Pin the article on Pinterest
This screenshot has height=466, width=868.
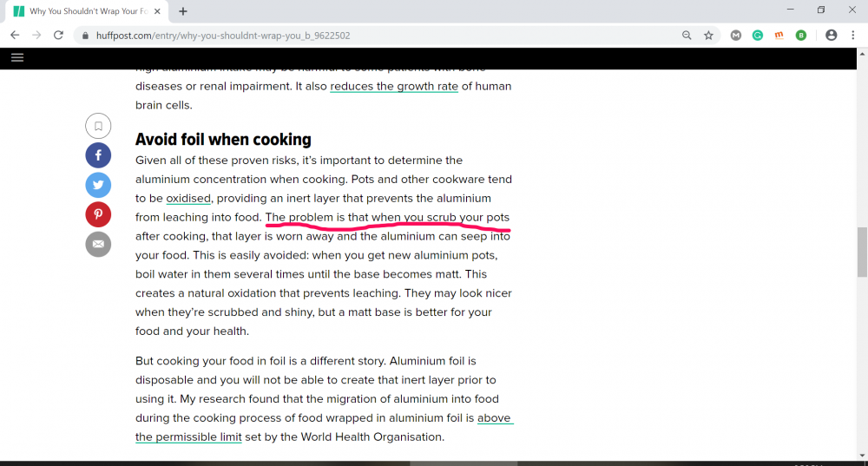click(x=98, y=214)
